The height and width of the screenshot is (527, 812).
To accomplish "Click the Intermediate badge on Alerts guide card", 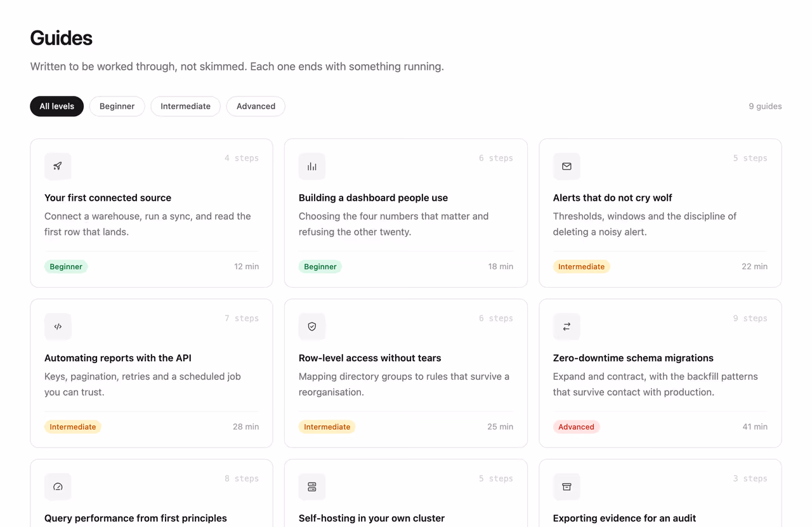I will click(x=581, y=267).
